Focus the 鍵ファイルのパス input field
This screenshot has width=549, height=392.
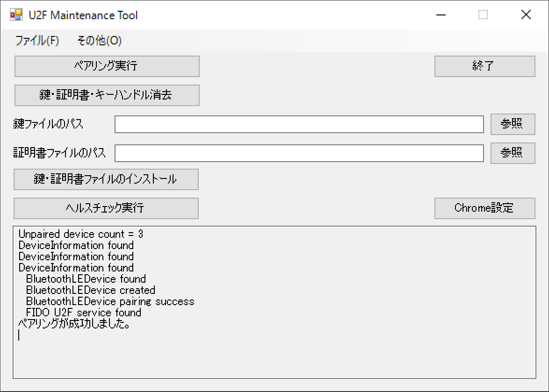[299, 124]
